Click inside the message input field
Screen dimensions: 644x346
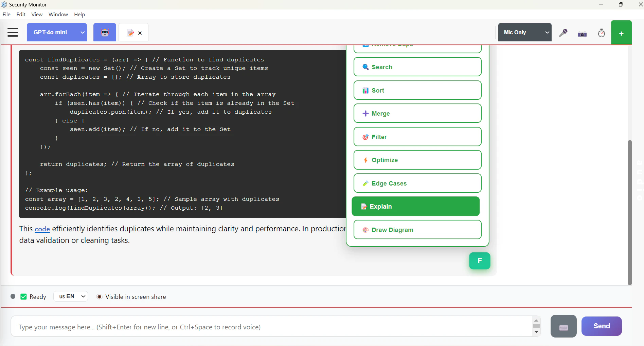238,327
